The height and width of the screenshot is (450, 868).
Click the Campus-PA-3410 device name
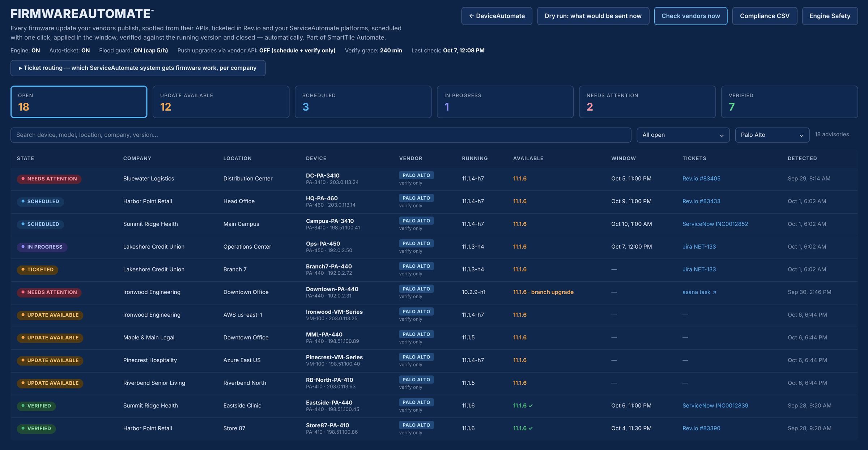tap(330, 221)
